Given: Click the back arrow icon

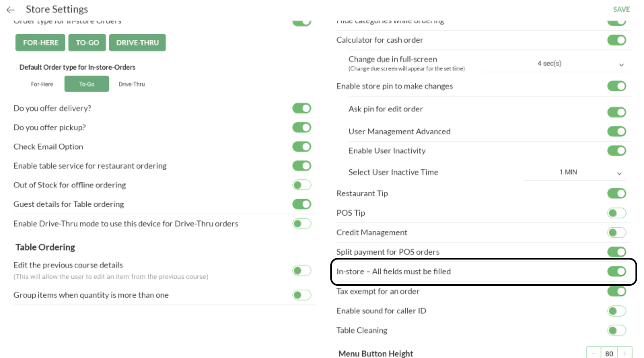Looking at the screenshot, I should click(10, 10).
